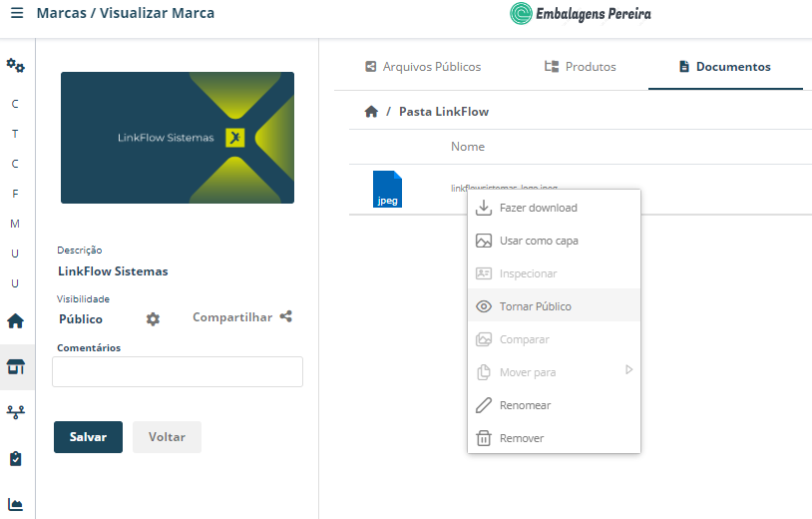Open the clipboard checklist sidebar icon
Screen dimensions: 812x519
pos(16,458)
